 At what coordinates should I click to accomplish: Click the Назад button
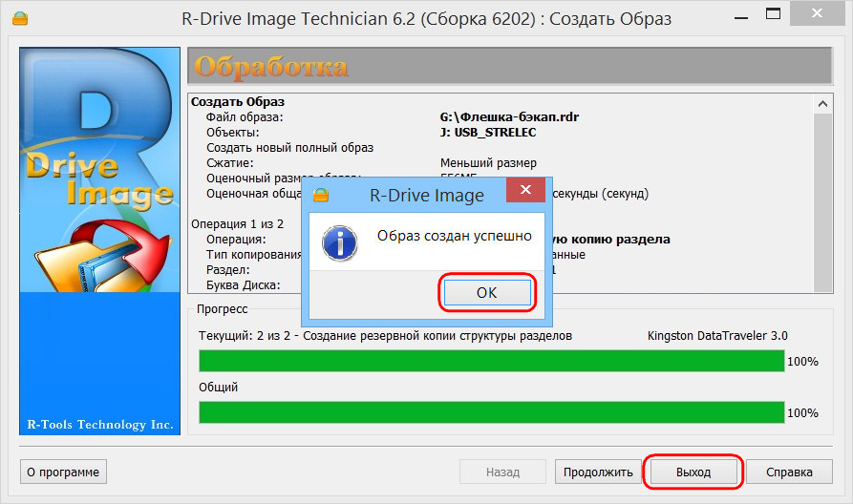[502, 472]
